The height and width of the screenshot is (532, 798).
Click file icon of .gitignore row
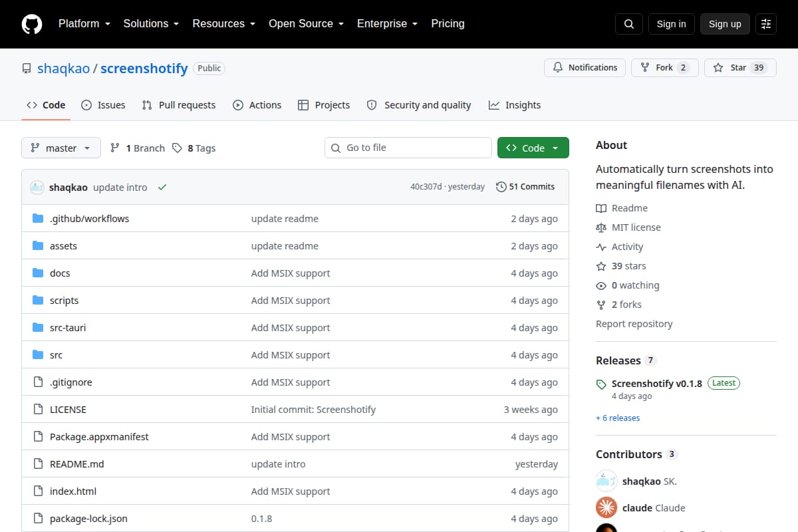tap(38, 382)
